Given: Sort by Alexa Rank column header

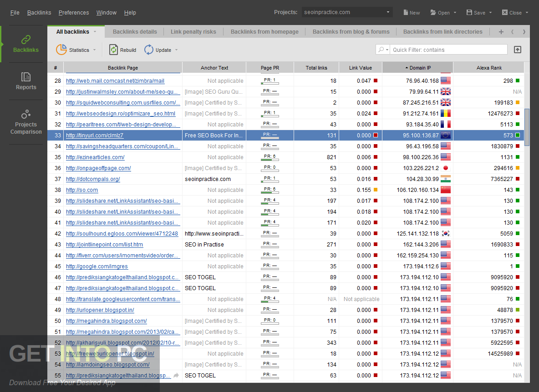Looking at the screenshot, I should (x=489, y=68).
